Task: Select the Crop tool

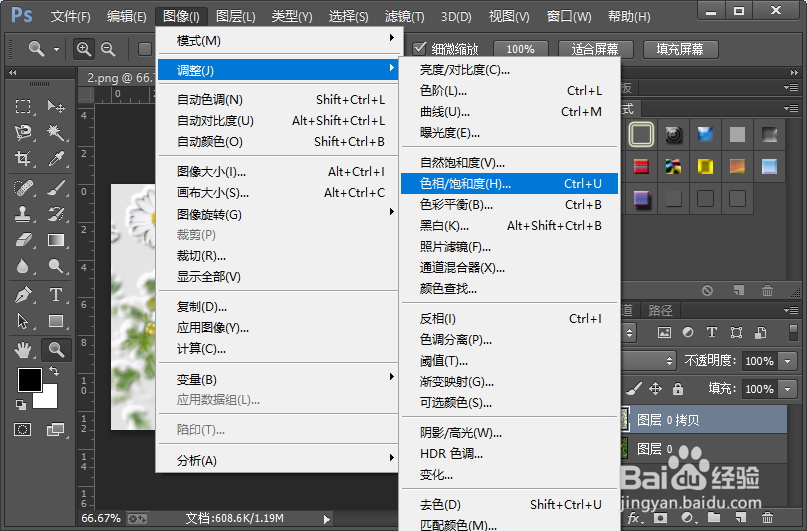Action: tap(23, 158)
